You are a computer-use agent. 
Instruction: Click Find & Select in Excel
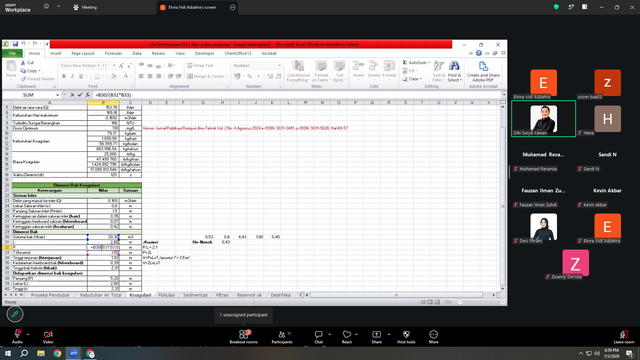[x=454, y=71]
